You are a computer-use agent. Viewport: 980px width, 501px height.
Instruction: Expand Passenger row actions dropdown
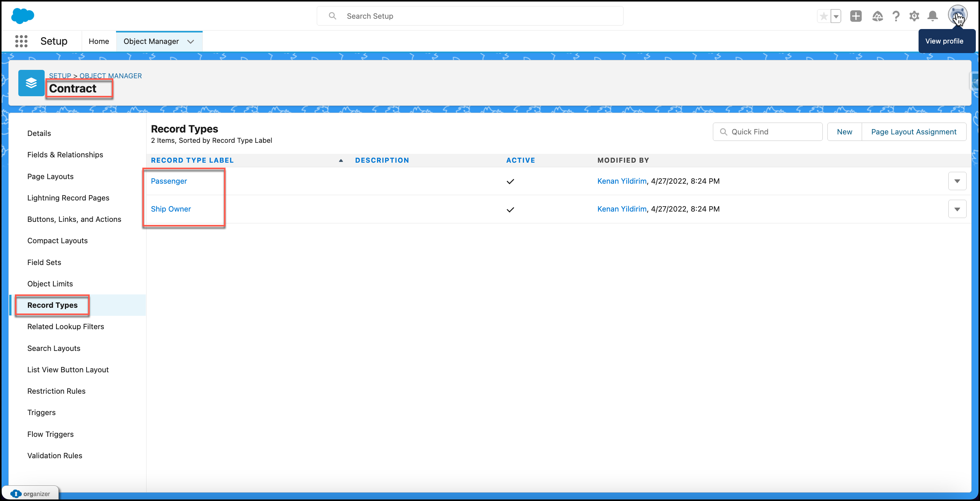pyautogui.click(x=957, y=181)
